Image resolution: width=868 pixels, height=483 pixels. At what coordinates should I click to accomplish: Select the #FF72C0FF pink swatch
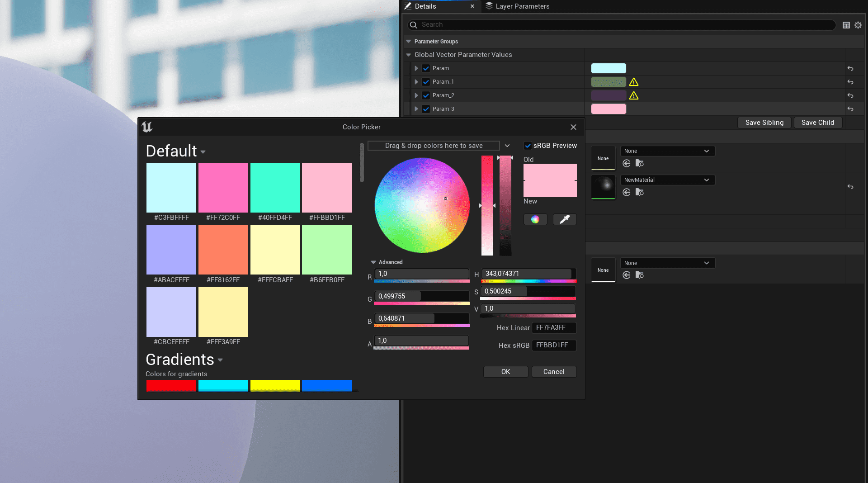point(223,188)
